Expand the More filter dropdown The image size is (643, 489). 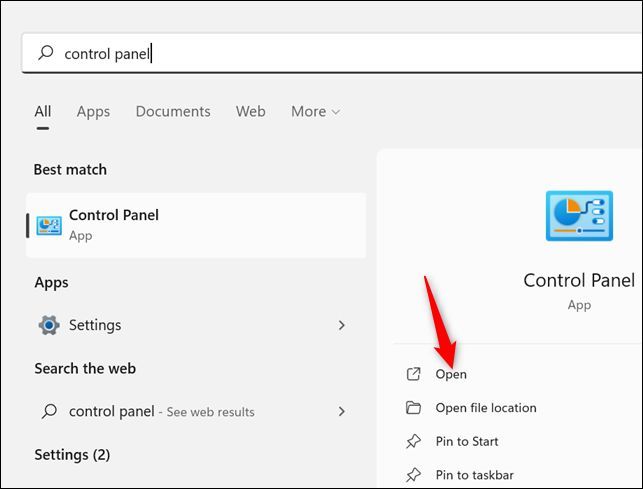coord(315,112)
